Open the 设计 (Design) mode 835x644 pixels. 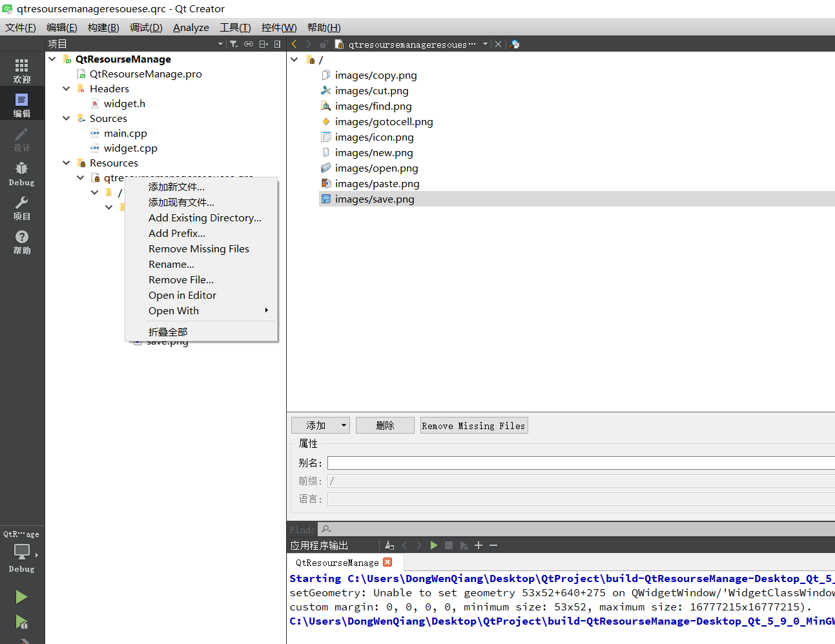click(22, 139)
